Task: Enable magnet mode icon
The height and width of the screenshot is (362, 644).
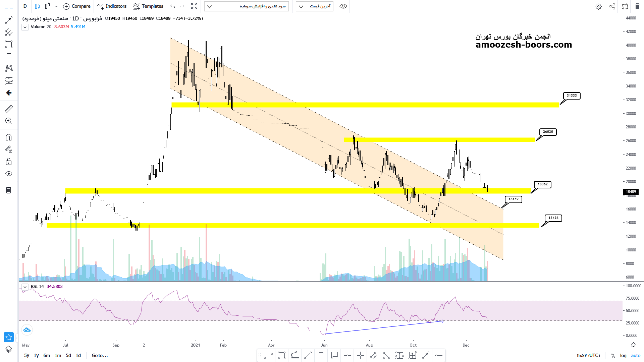Action: point(9,137)
